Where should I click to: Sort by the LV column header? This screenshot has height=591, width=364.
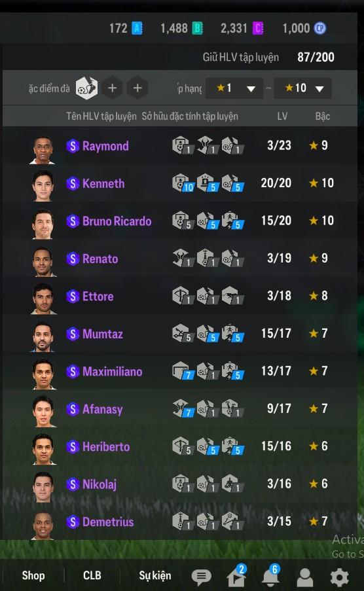(282, 116)
